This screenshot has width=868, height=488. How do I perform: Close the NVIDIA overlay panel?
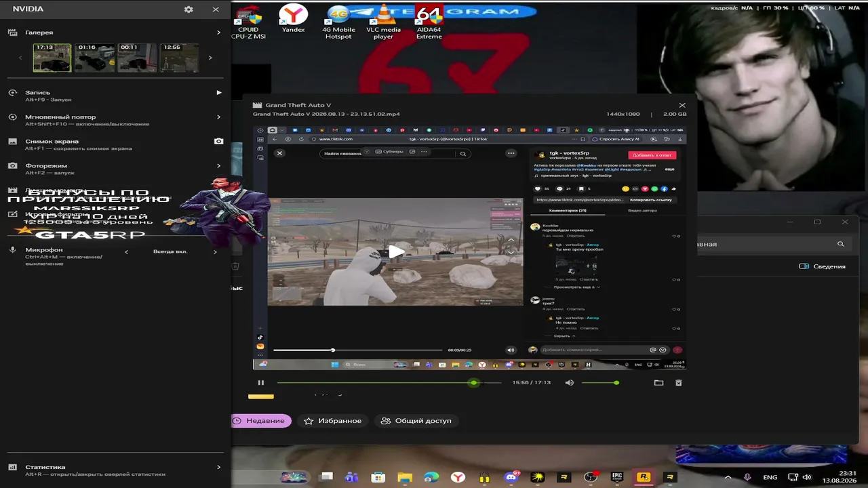tap(216, 9)
